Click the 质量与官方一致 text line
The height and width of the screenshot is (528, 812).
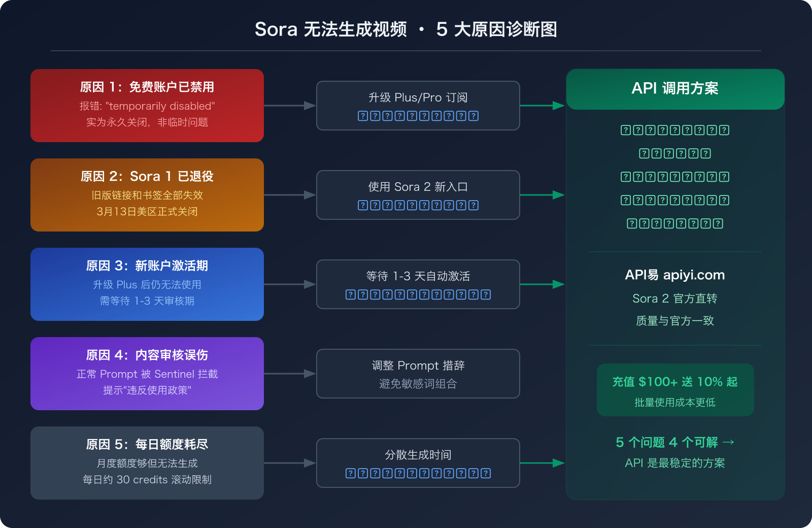coord(675,320)
